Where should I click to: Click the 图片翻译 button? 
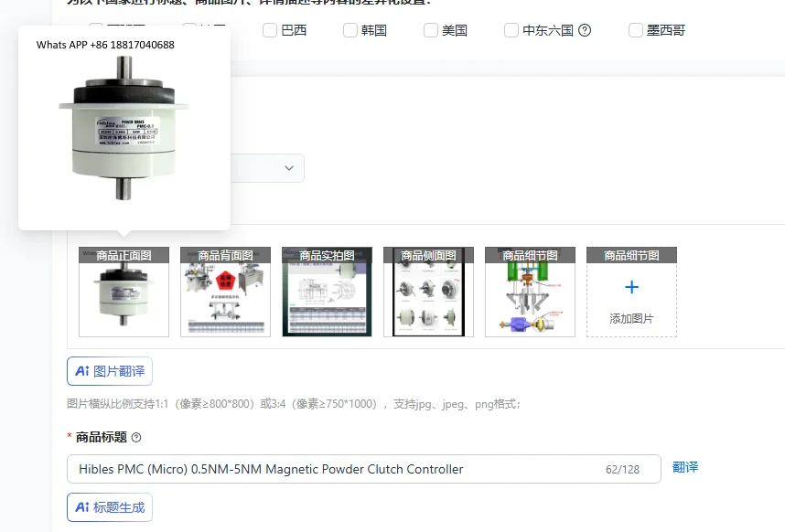(x=109, y=371)
